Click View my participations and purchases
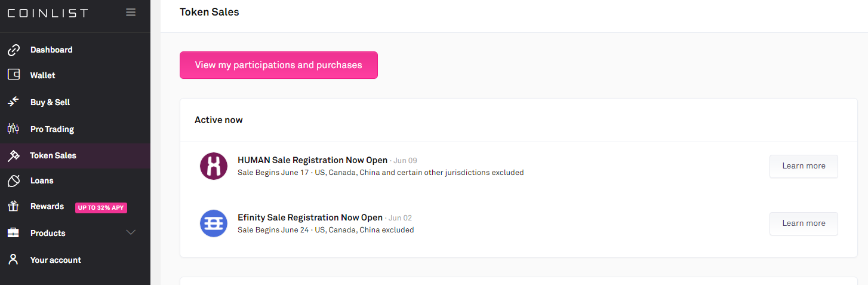Image resolution: width=868 pixels, height=285 pixels. 279,65
